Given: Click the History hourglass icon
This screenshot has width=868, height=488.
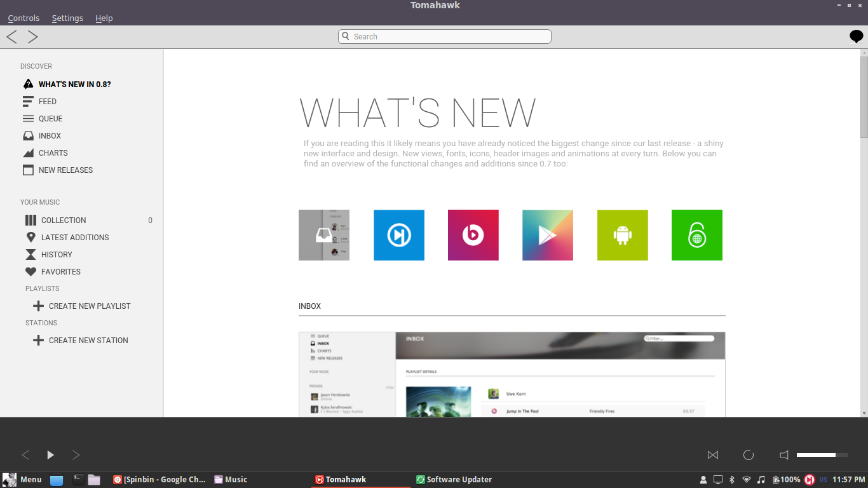Looking at the screenshot, I should 31,254.
